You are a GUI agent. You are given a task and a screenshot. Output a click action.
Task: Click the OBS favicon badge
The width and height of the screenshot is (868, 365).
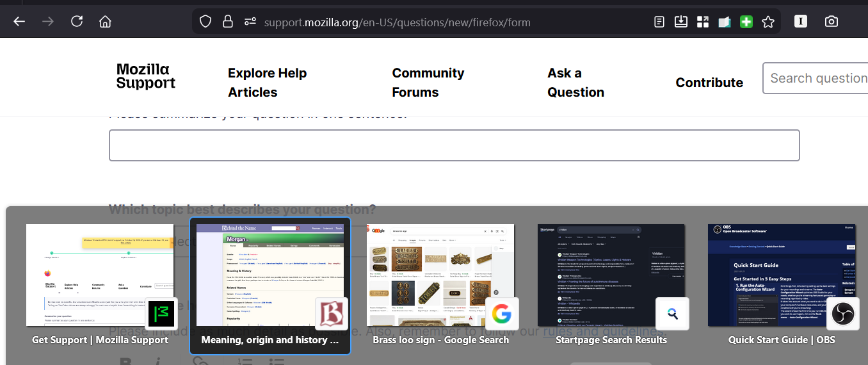click(842, 314)
